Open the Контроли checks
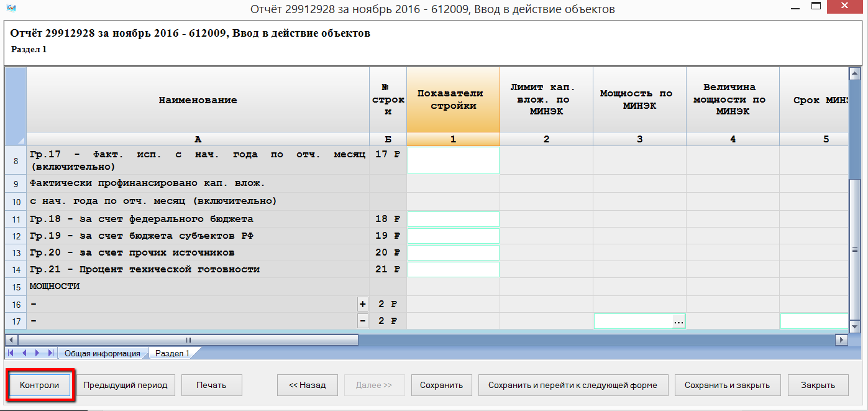The width and height of the screenshot is (868, 411). 40,385
